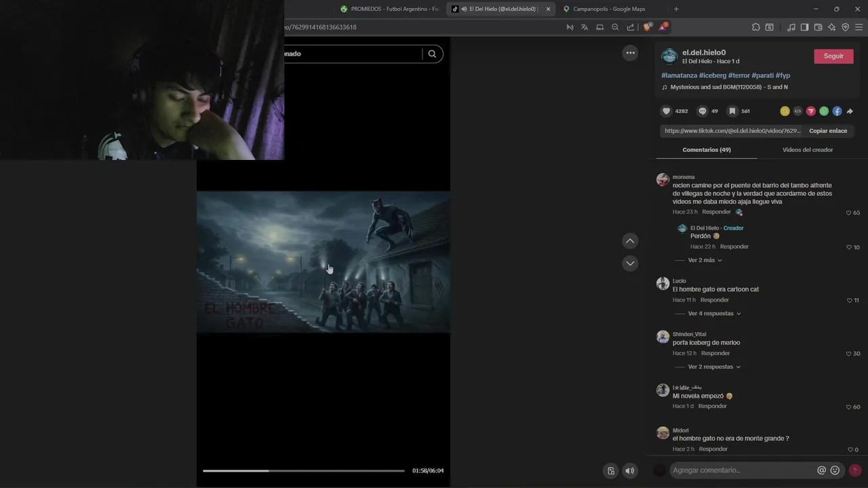Toggle the browser sidebar panel icon
868x488 pixels.
click(x=804, y=27)
